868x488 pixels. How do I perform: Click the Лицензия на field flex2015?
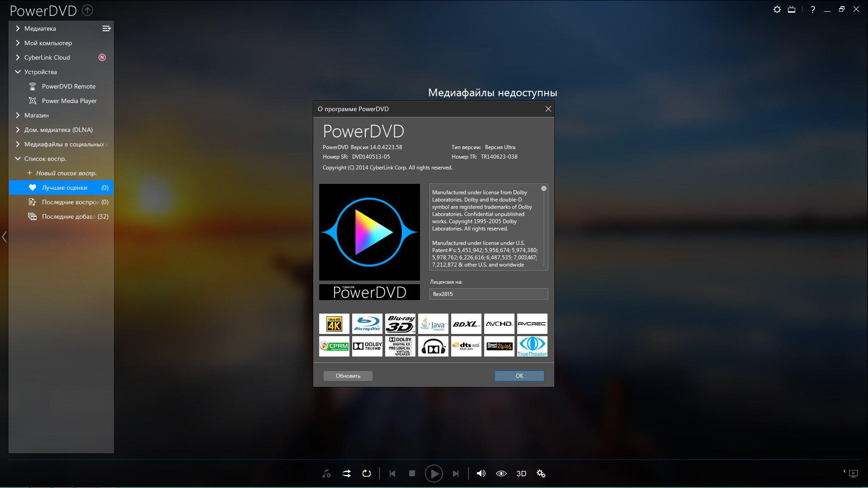pos(489,294)
